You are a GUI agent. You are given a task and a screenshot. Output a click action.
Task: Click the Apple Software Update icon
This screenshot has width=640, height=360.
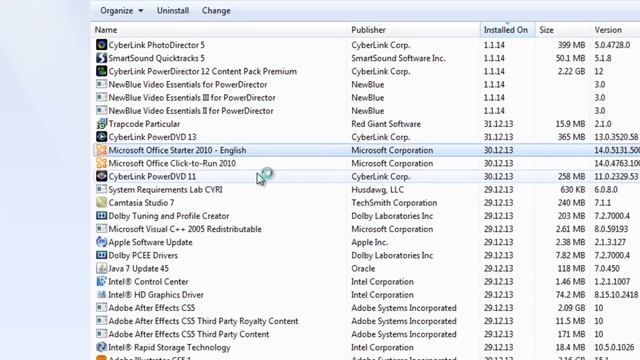pyautogui.click(x=101, y=242)
